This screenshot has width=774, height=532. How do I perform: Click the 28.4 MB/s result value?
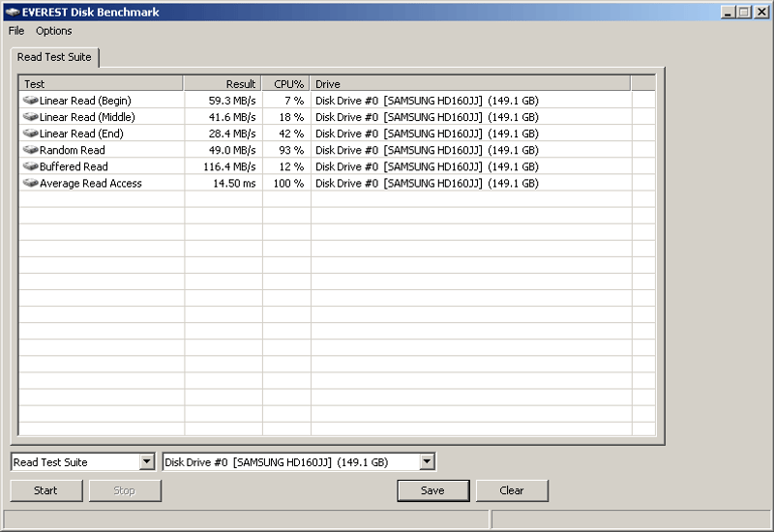pyautogui.click(x=232, y=133)
